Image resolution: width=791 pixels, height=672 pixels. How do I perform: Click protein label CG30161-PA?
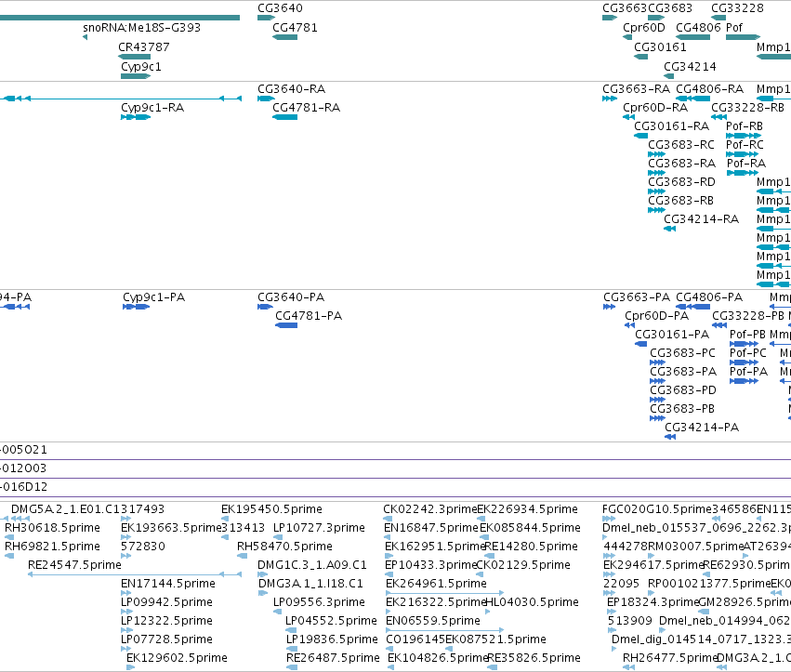(x=672, y=335)
